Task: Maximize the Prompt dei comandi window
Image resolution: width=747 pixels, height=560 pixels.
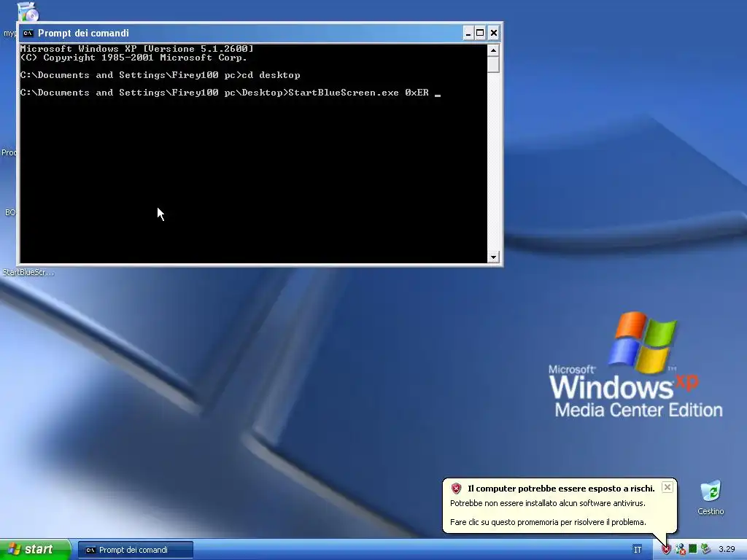Action: pos(480,33)
